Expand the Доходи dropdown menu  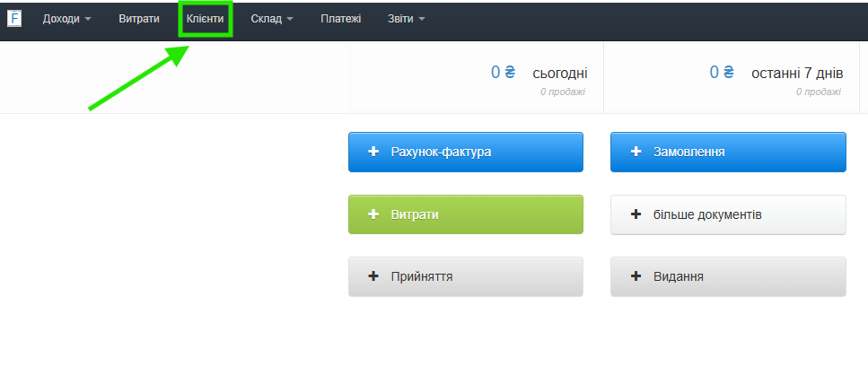click(67, 19)
